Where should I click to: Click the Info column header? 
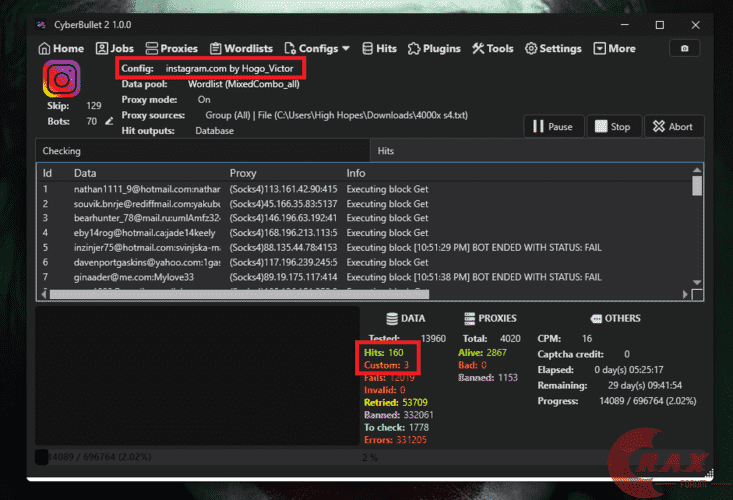coord(356,173)
